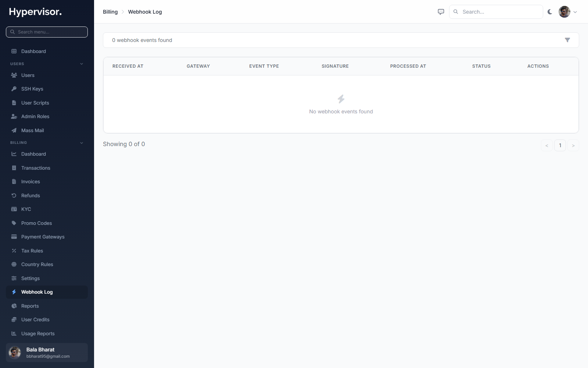Expand the profile dropdown chevron

[575, 12]
